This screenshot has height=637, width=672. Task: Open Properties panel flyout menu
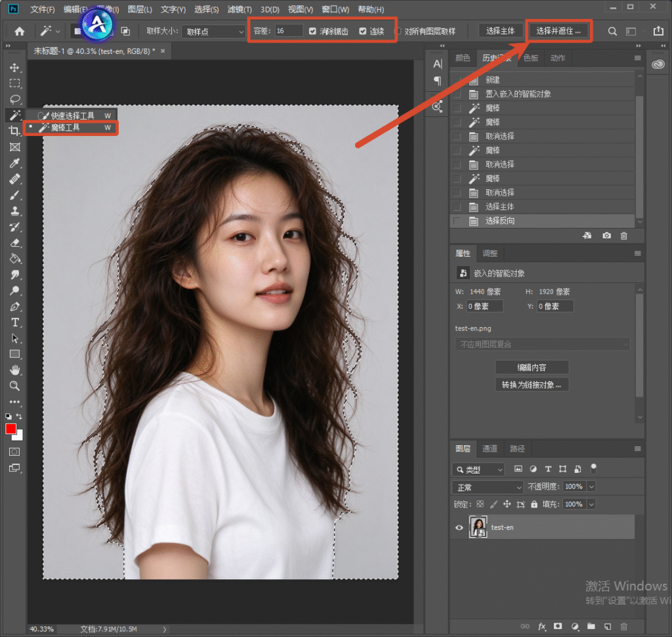click(x=638, y=253)
